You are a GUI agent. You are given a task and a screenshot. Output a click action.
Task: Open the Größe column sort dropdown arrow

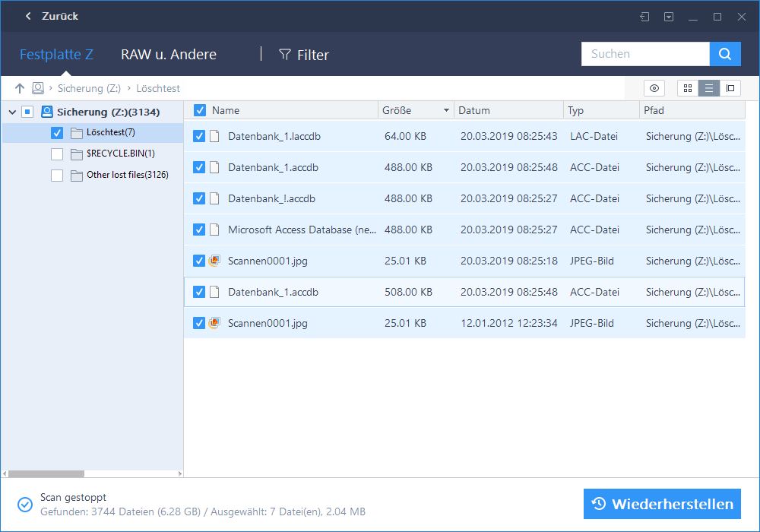tap(446, 111)
